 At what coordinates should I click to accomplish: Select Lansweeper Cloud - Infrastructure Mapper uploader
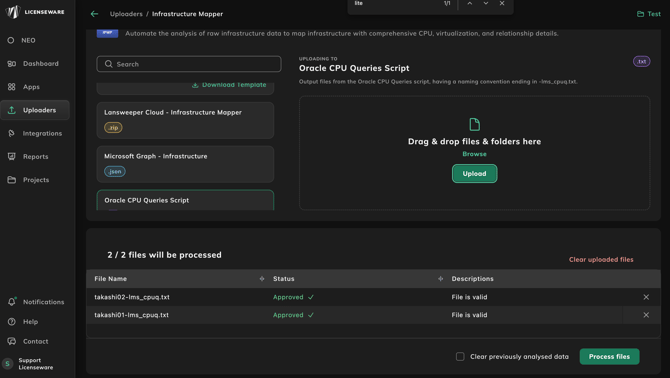pyautogui.click(x=185, y=120)
